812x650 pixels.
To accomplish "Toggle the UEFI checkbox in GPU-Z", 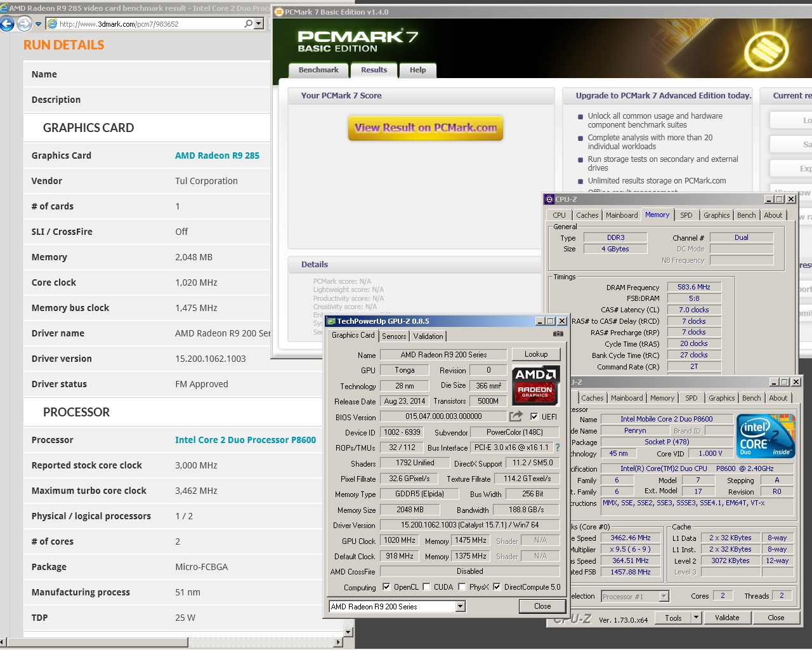I will (x=534, y=417).
